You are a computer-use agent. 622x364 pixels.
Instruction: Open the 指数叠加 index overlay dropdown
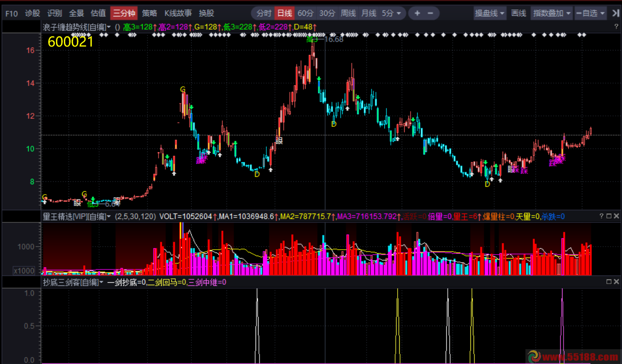click(x=552, y=13)
